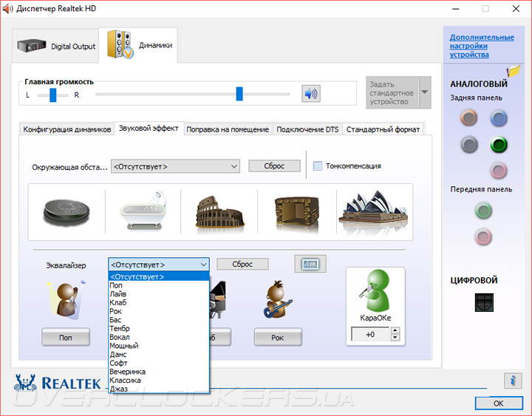532x416 pixels.
Task: Click the Рок preset button
Action: [278, 337]
